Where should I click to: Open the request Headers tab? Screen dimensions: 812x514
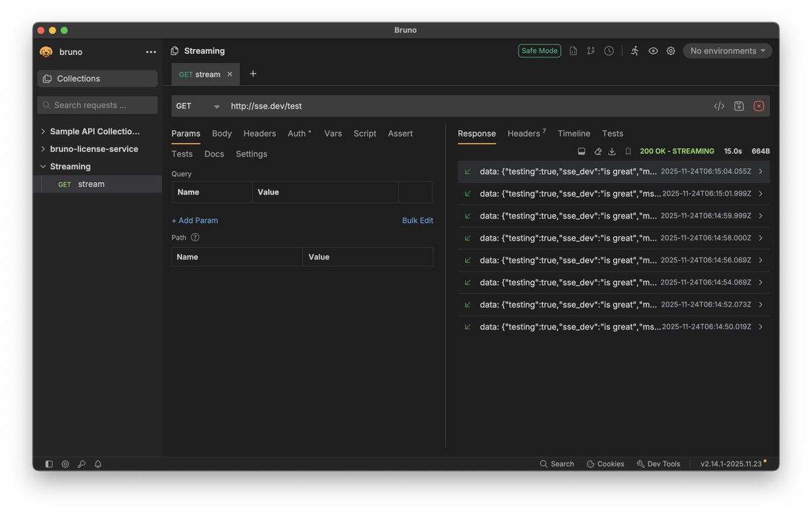pos(260,133)
